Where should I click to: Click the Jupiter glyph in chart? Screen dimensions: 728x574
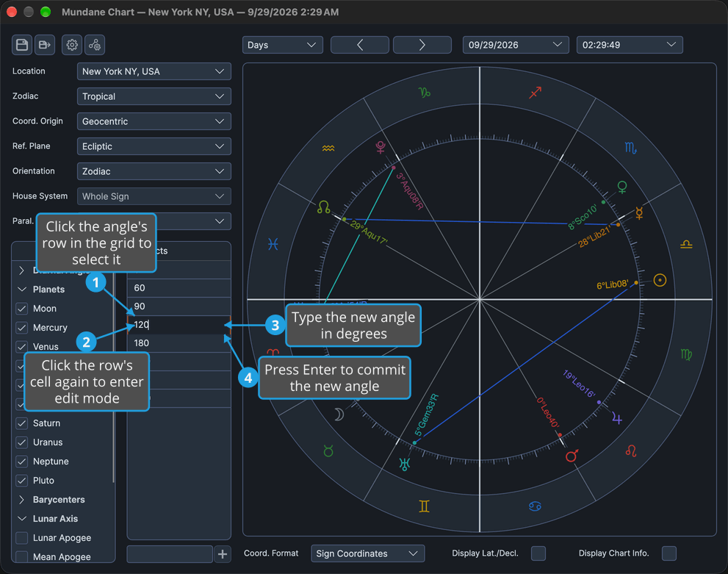point(616,418)
